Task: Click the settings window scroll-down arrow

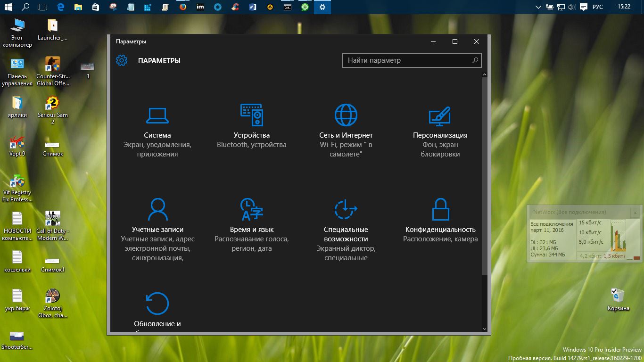Action: (x=485, y=329)
